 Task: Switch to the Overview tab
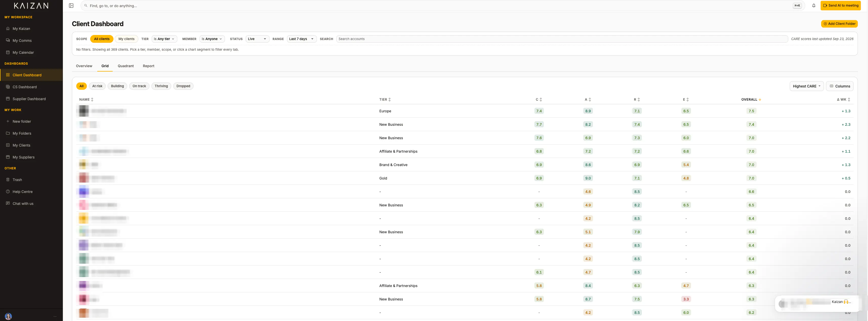[x=84, y=66]
